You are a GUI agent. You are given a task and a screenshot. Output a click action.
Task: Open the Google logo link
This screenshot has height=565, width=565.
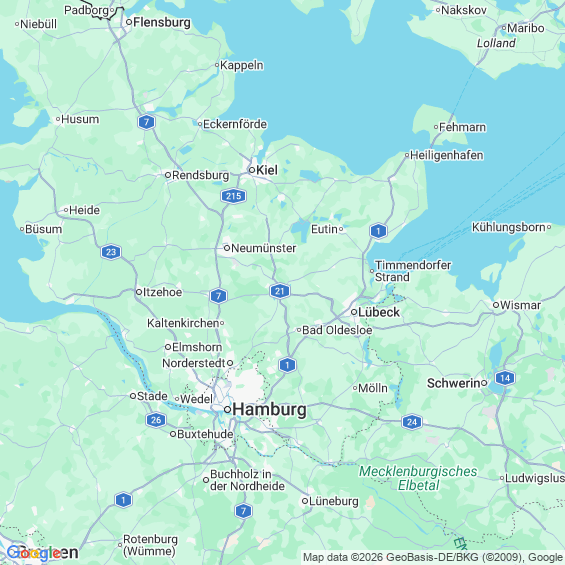34,553
